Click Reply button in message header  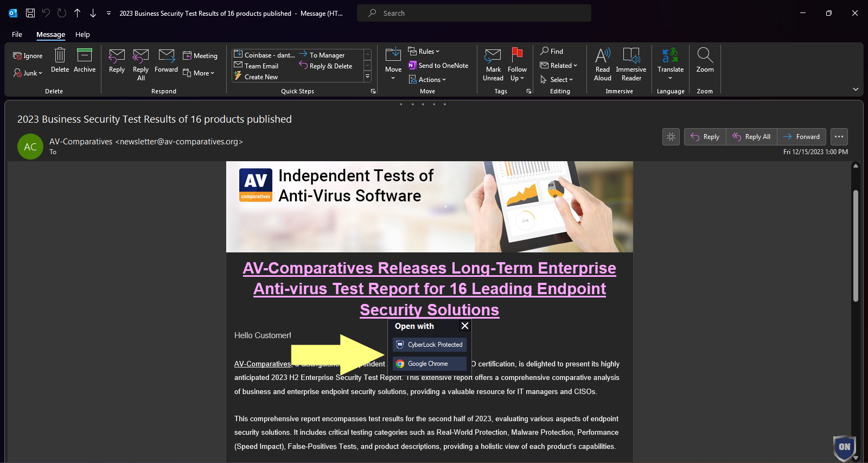pos(705,137)
